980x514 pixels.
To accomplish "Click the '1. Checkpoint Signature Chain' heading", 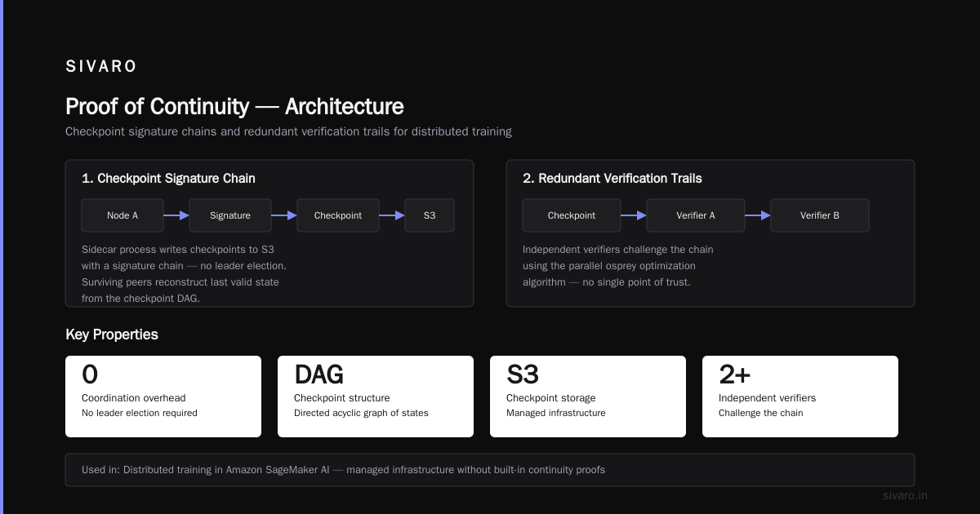I will 168,179.
